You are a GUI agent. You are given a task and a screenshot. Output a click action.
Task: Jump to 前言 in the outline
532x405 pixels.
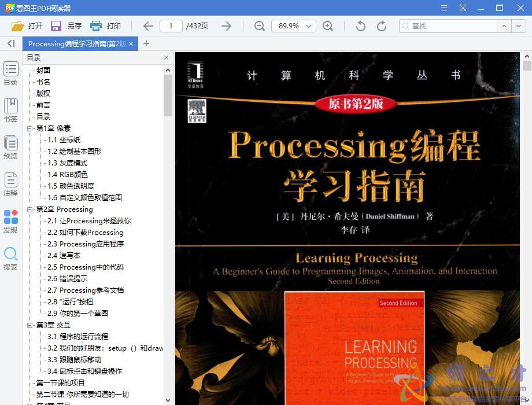tap(43, 105)
